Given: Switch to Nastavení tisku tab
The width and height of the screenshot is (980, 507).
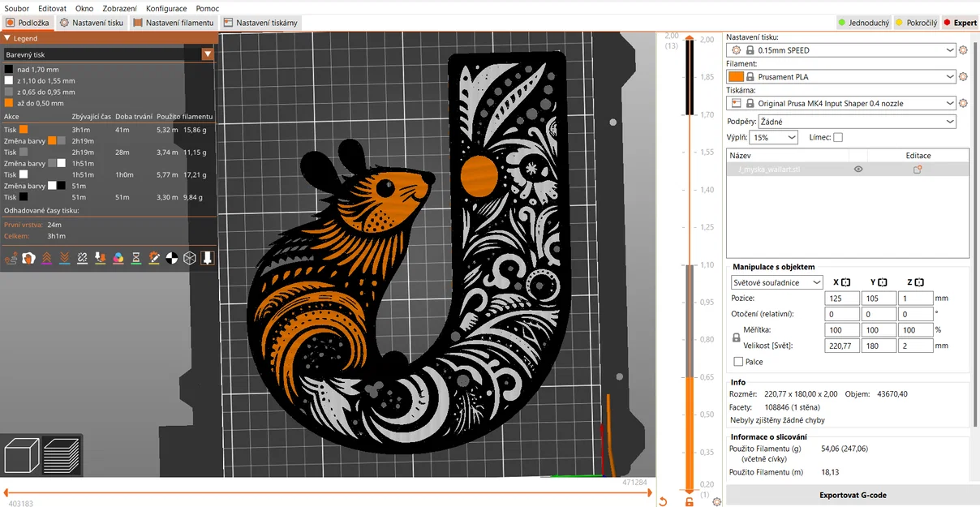Looking at the screenshot, I should pyautogui.click(x=92, y=23).
